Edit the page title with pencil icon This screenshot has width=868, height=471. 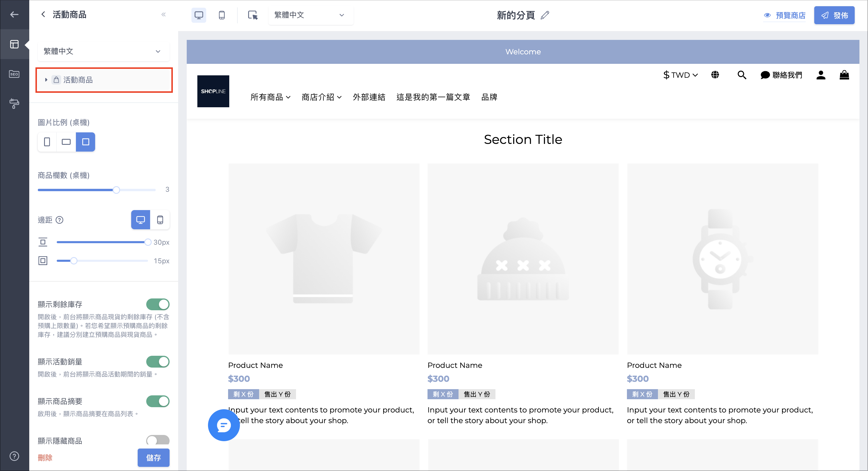click(545, 15)
